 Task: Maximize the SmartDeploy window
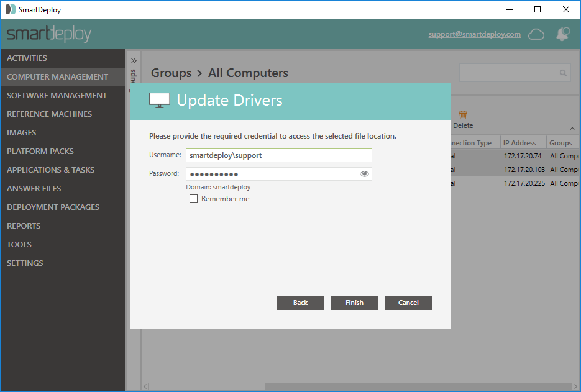(538, 10)
